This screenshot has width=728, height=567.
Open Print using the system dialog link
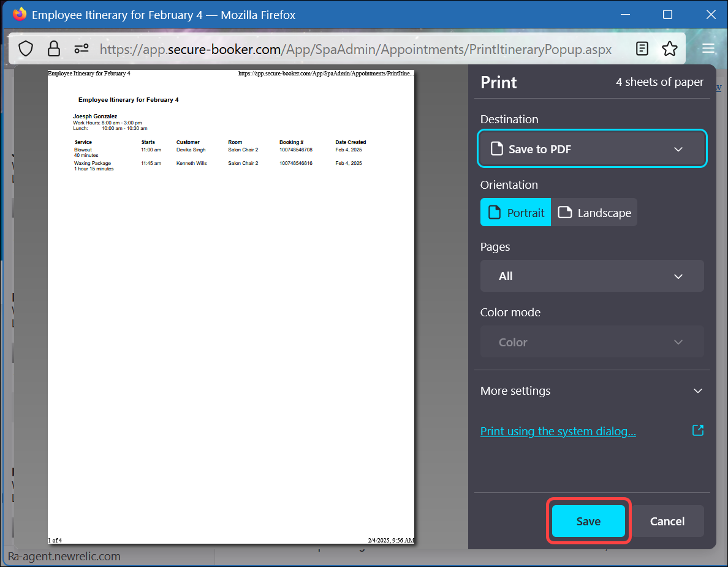[558, 431]
